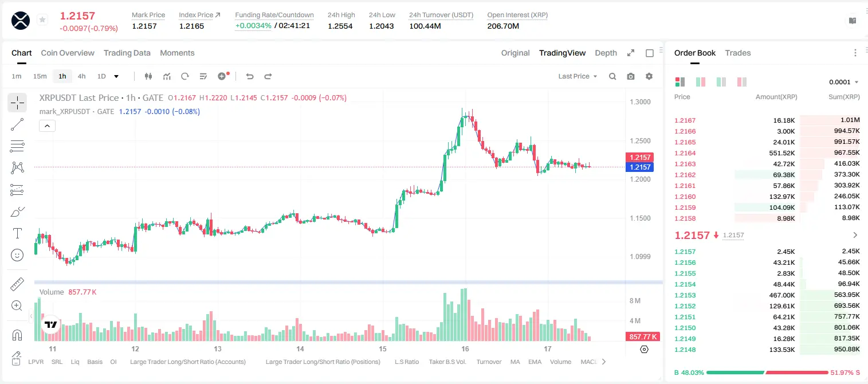Screen dimensions: 868x384
Task: Expand the time interval dropdown arrow
Action: coord(116,76)
